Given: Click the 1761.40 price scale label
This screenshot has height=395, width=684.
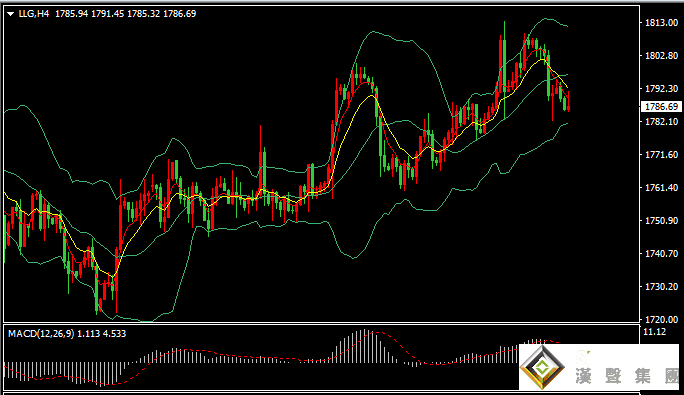Looking at the screenshot, I should 661,188.
